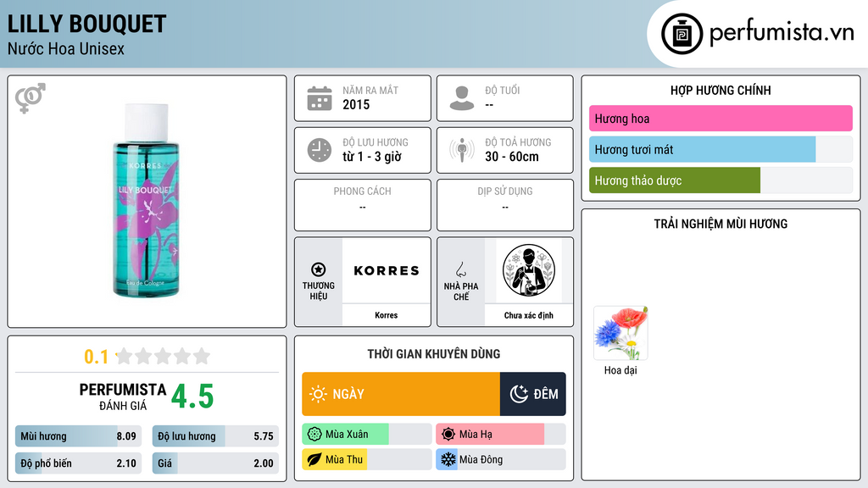
Task: Click the star badge icon above Thương hiệu
Action: point(319,269)
